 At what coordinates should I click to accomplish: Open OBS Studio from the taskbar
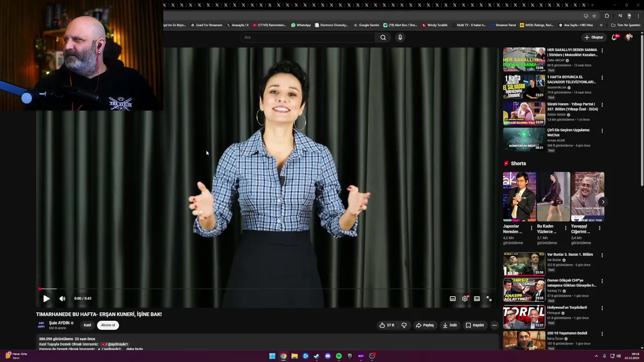372,356
